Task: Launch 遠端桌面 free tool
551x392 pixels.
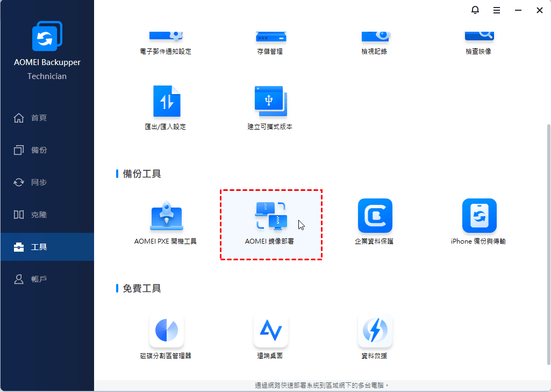Action: tap(270, 337)
